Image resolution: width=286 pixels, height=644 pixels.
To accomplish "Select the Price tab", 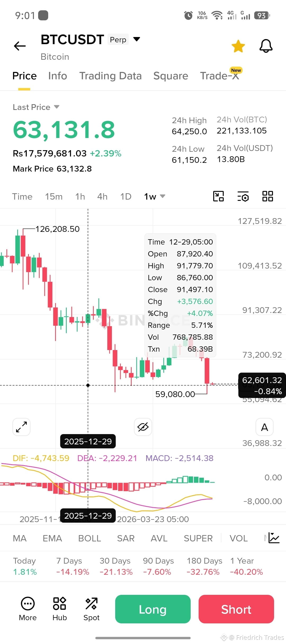I will pos(24,76).
